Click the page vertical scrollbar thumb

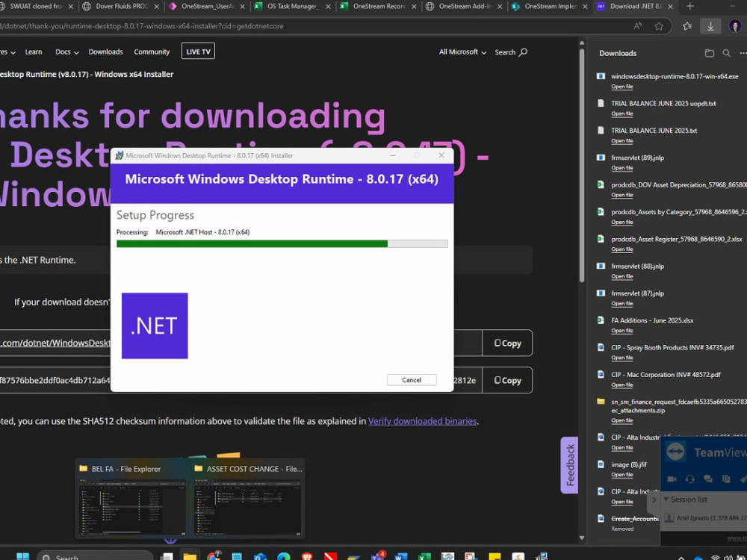tap(582, 164)
